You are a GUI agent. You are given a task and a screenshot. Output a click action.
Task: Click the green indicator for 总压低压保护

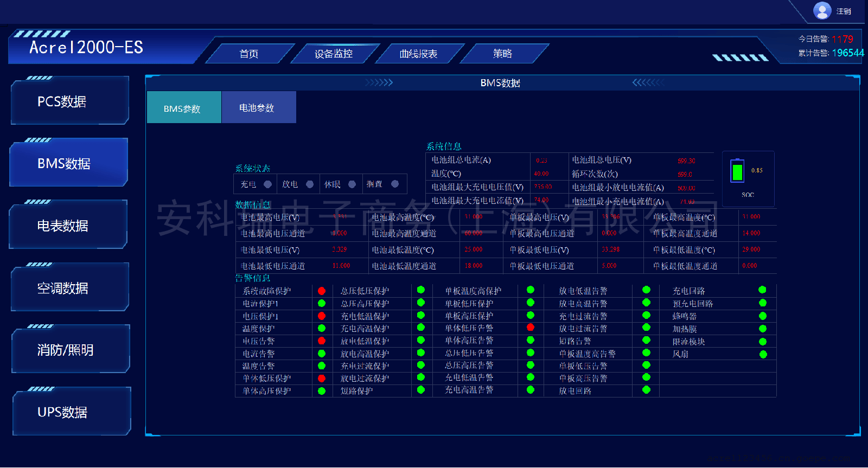tap(421, 290)
